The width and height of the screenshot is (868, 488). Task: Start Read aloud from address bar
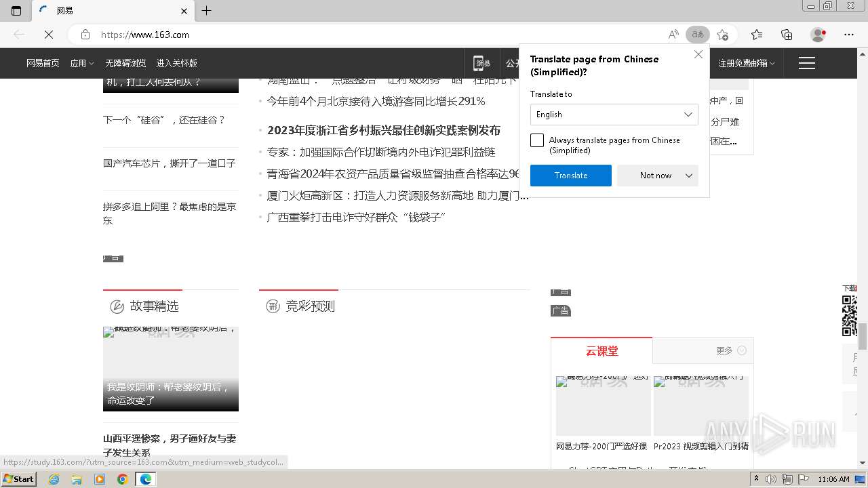[673, 35]
